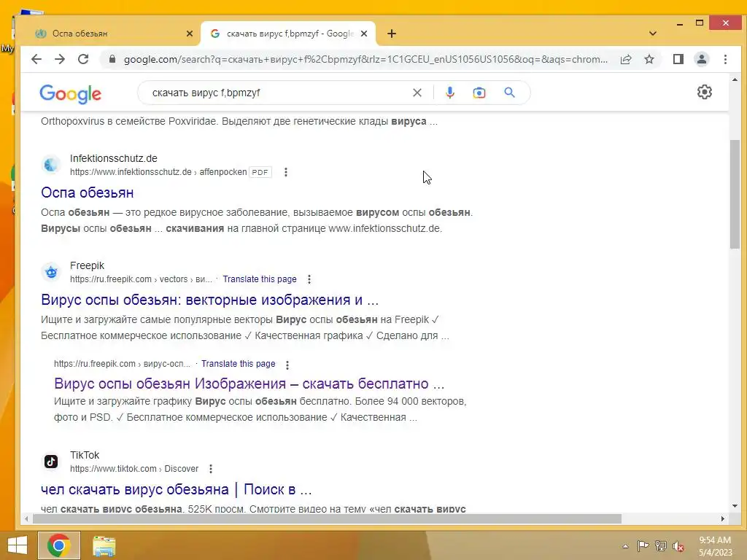Click Chrome icon in taskbar
This screenshot has height=560, width=747.
coord(59,545)
